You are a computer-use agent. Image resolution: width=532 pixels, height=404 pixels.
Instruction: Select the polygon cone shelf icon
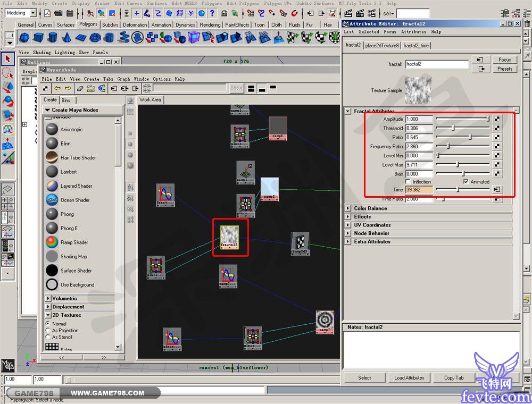pos(66,38)
